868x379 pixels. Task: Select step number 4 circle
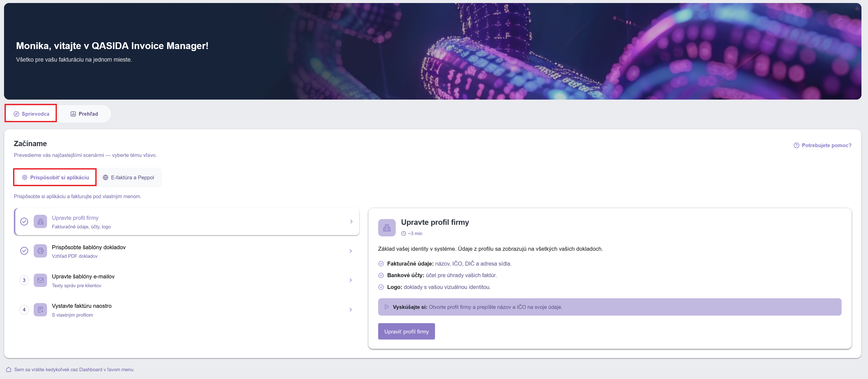(x=24, y=310)
